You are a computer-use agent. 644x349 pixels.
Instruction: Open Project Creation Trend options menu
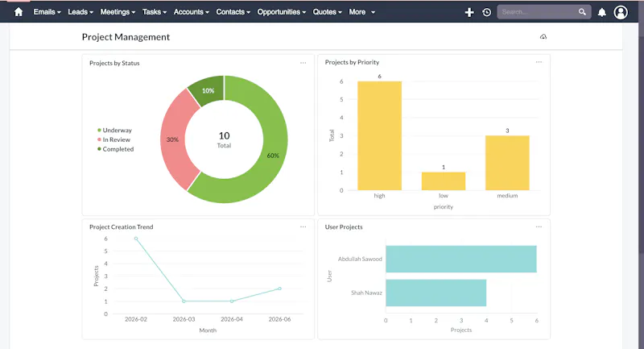point(303,227)
